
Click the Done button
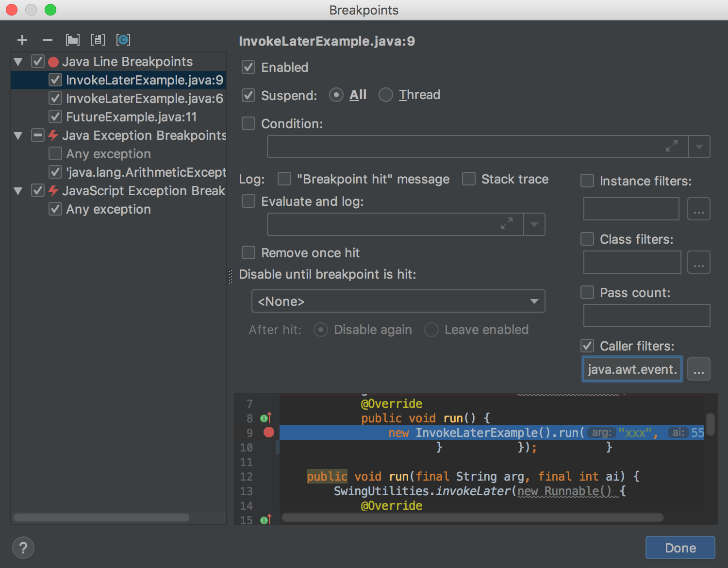click(680, 548)
